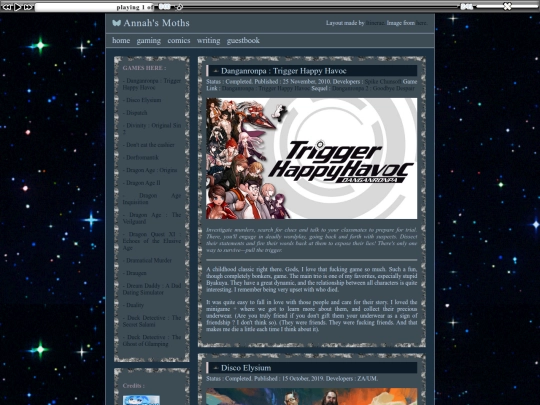Image resolution: width=540 pixels, height=405 pixels.
Task: Adjust the volume slider knob at top right
Action: pos(507,6)
